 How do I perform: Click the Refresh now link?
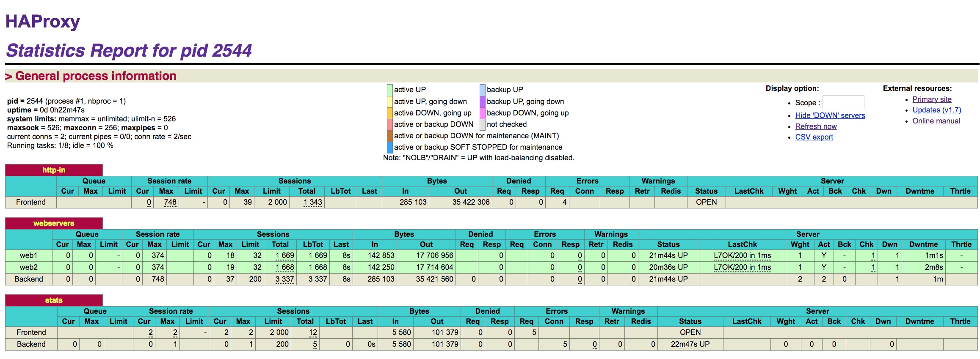tap(816, 126)
